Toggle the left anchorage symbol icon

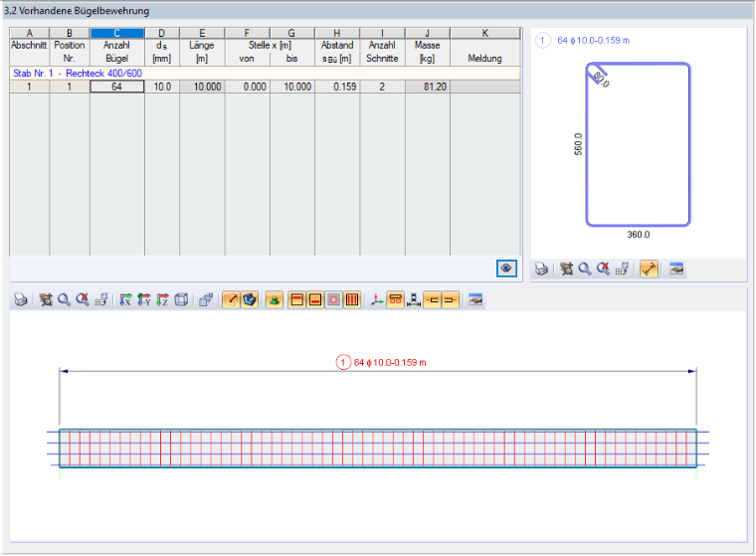[433, 300]
